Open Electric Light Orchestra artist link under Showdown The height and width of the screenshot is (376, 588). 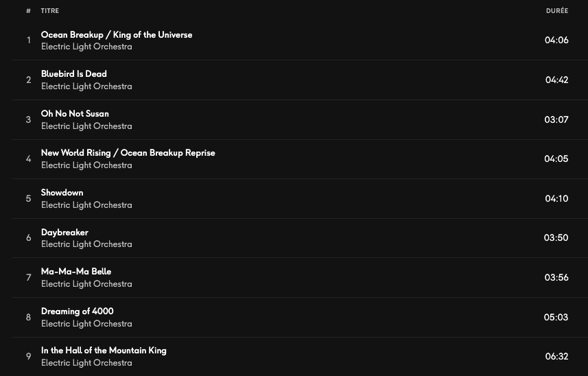86,205
